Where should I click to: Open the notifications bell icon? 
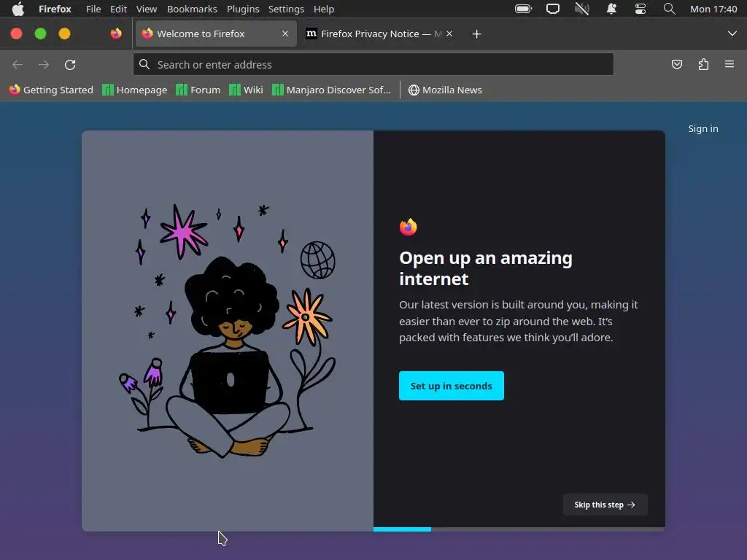611,9
